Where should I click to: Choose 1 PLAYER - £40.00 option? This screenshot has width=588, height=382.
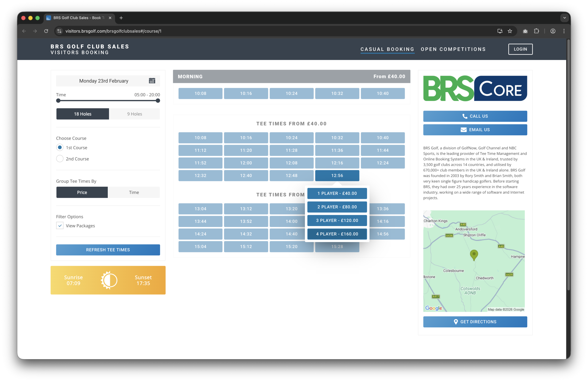(337, 193)
